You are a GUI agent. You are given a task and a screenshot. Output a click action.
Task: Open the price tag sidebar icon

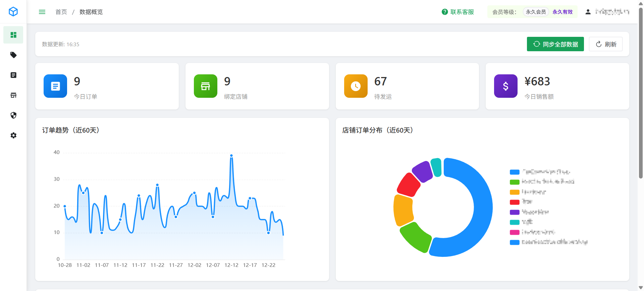[x=13, y=55]
